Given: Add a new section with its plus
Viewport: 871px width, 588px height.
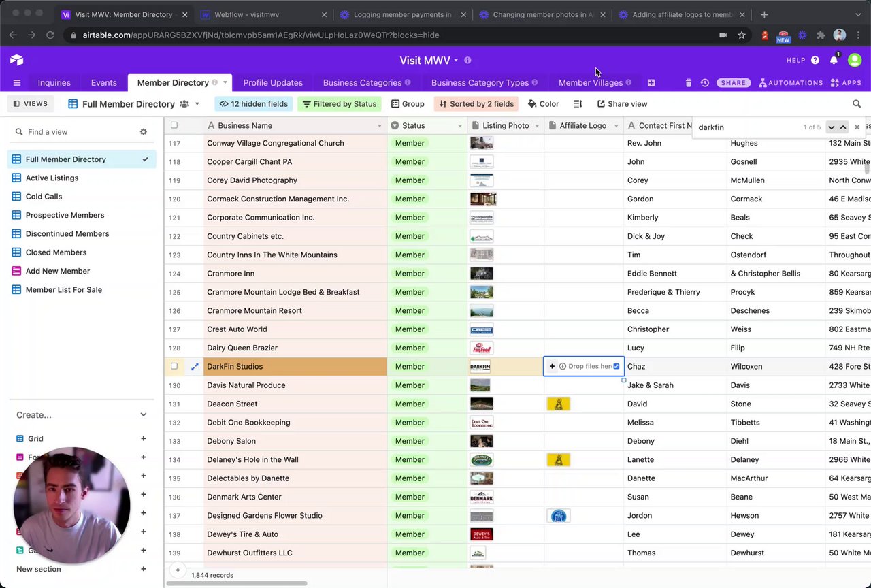Looking at the screenshot, I should pyautogui.click(x=143, y=570).
